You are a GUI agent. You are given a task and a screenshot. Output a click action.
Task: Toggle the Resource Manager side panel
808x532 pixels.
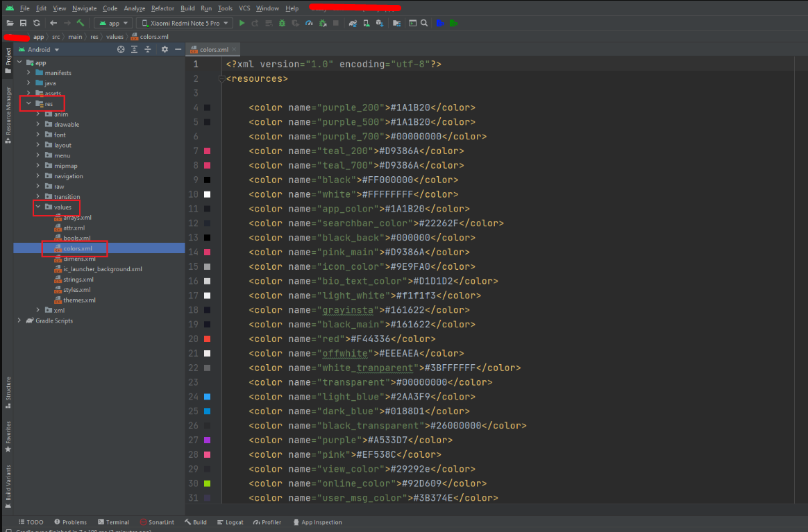8,114
